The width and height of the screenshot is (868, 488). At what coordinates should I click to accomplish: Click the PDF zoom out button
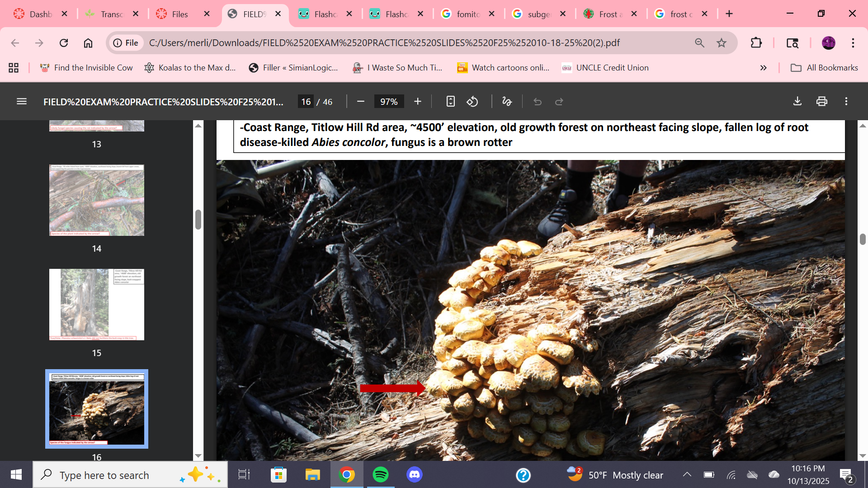360,102
